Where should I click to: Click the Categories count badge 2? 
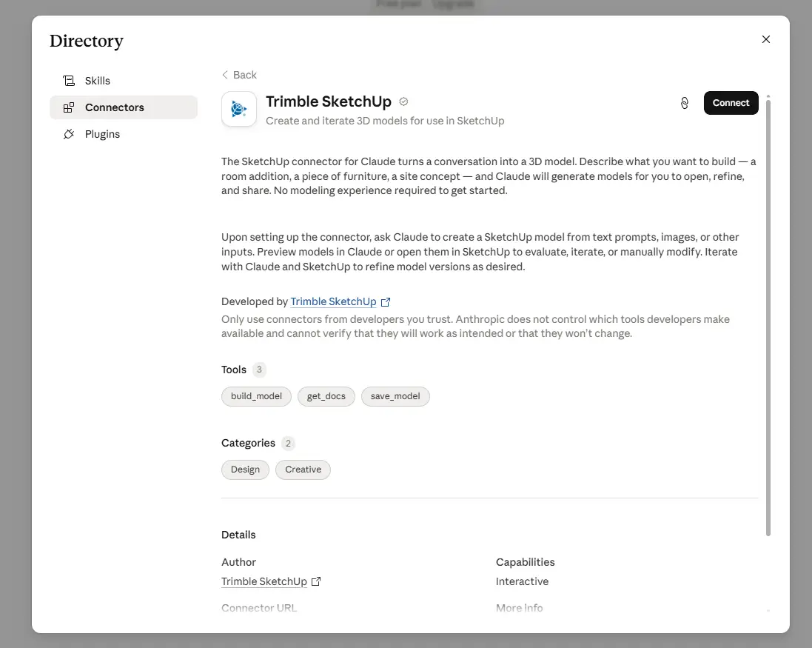(288, 444)
